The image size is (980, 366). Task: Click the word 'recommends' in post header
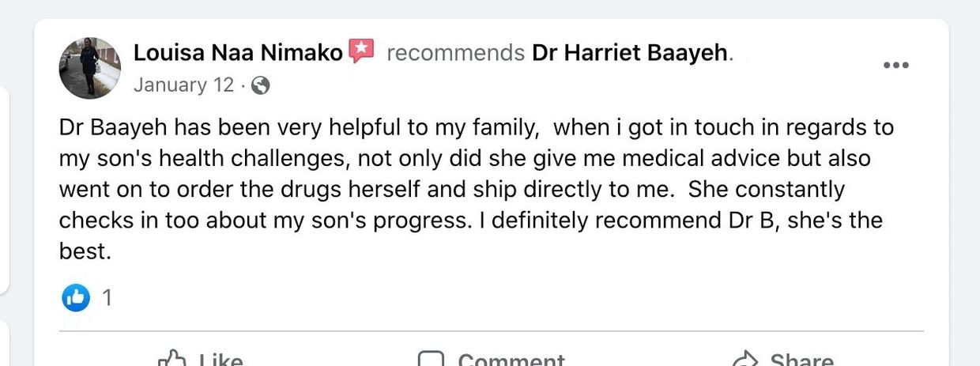(x=455, y=53)
